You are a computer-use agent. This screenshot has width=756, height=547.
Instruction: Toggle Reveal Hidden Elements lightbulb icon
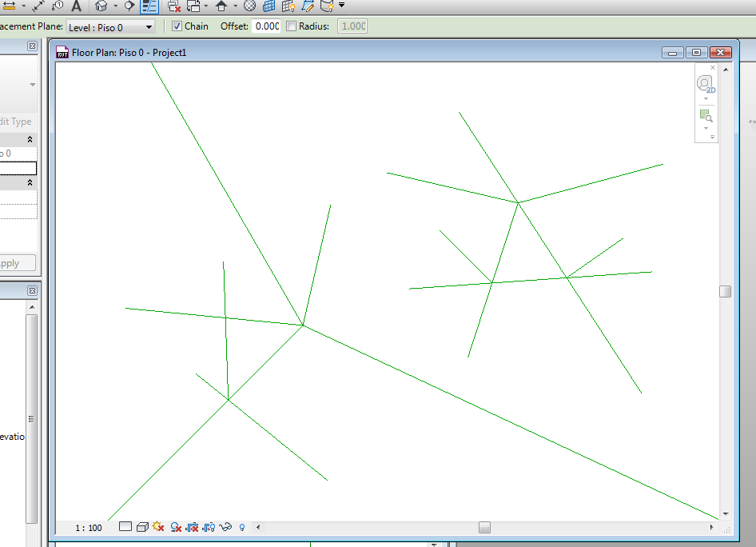(242, 527)
